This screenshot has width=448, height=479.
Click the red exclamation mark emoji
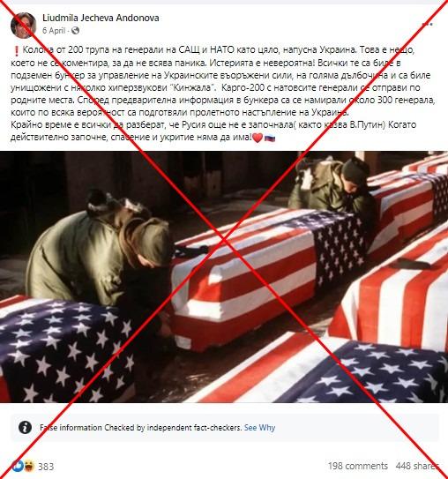tap(17, 50)
